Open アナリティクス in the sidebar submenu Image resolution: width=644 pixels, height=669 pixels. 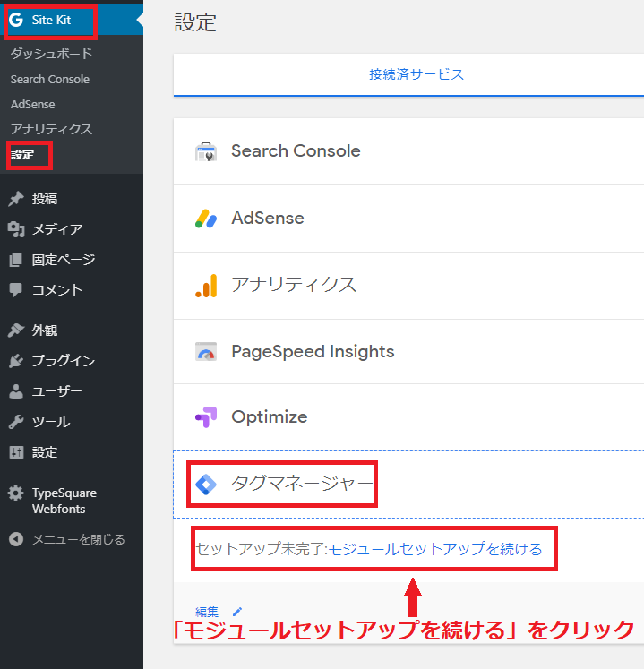(51, 129)
